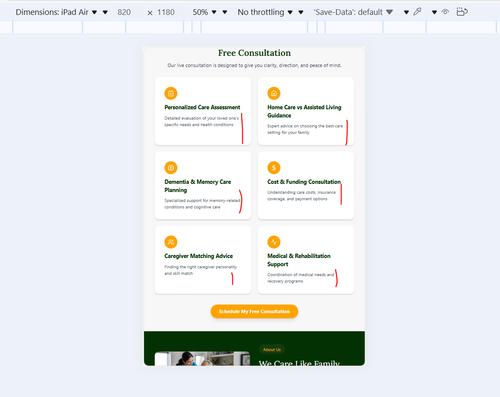Open the Dimensions: iPad Air device dropdown
This screenshot has height=397, width=500.
(x=56, y=12)
